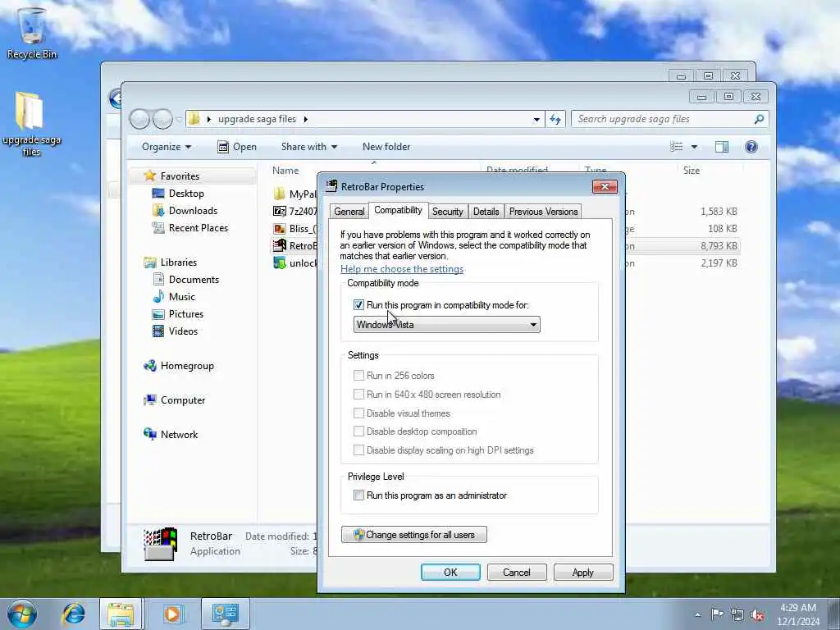Select Libraries in navigation pane
Viewport: 840px width, 630px height.
click(178, 262)
